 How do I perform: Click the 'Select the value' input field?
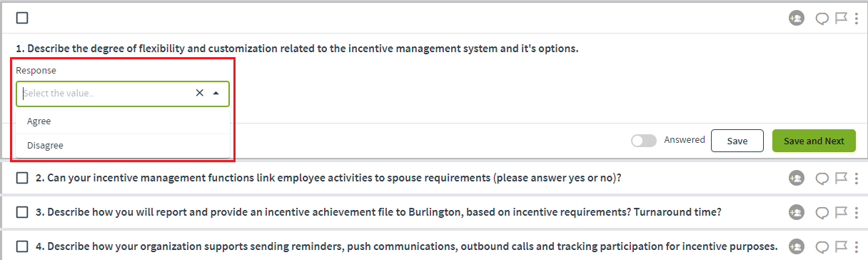pos(106,93)
